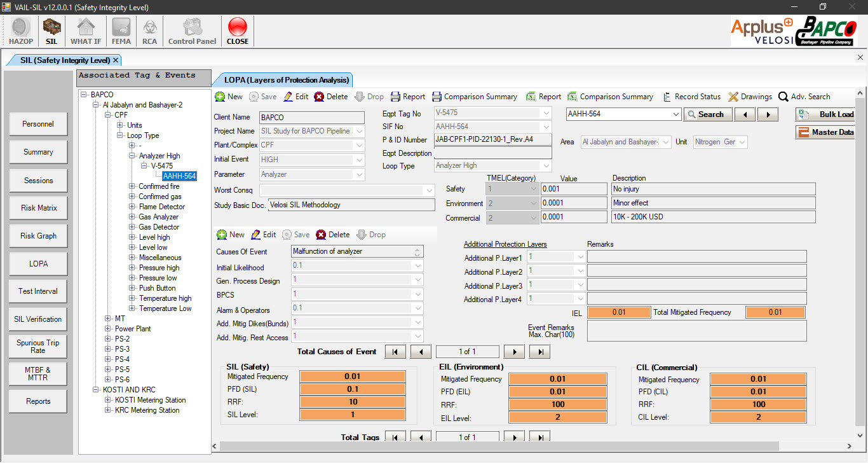Viewport: 868px width, 463px height.
Task: Open printable Comparison Summary
Action: point(475,97)
